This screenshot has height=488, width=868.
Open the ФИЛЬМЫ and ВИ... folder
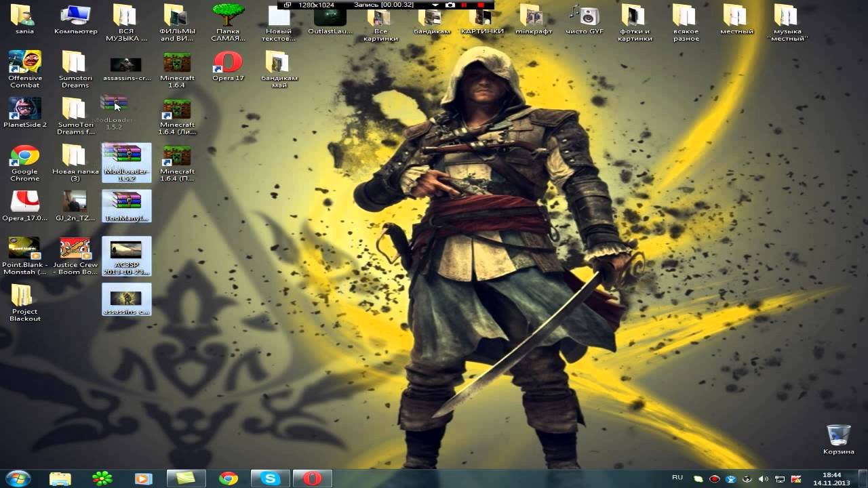177,22
